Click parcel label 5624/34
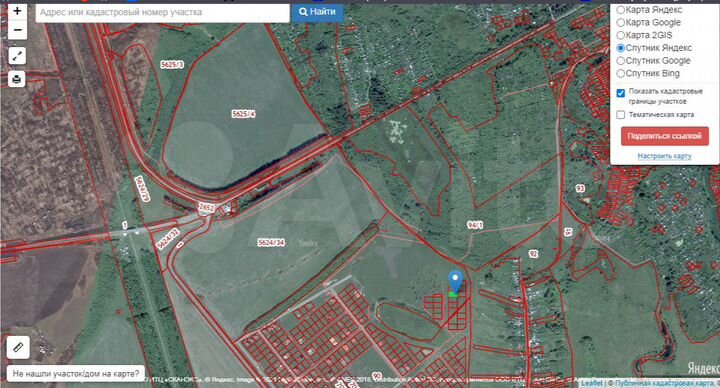Screen dimensions: 720x388 click(271, 242)
